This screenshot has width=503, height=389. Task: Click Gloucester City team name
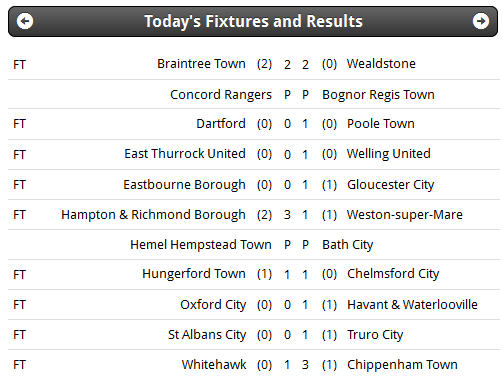click(390, 185)
